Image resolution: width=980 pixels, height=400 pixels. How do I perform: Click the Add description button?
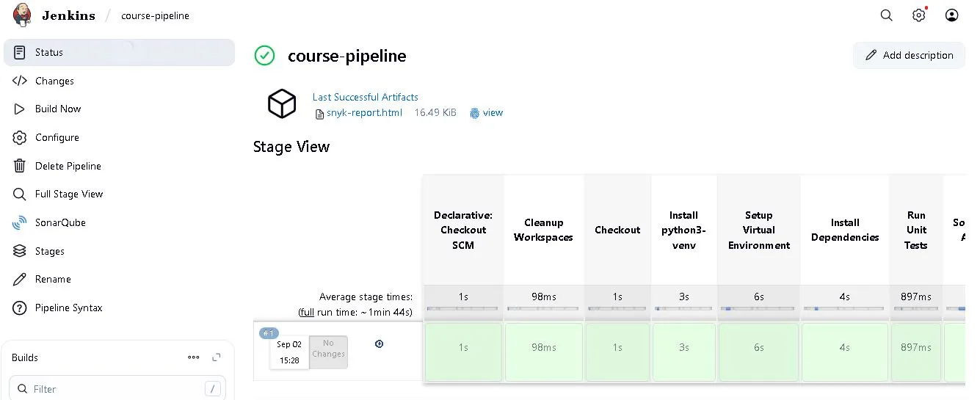click(909, 55)
